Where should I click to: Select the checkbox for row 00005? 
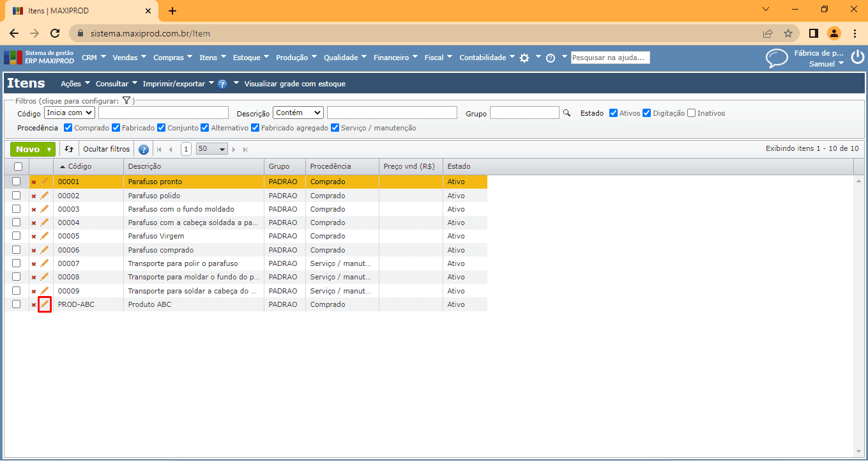coord(17,236)
